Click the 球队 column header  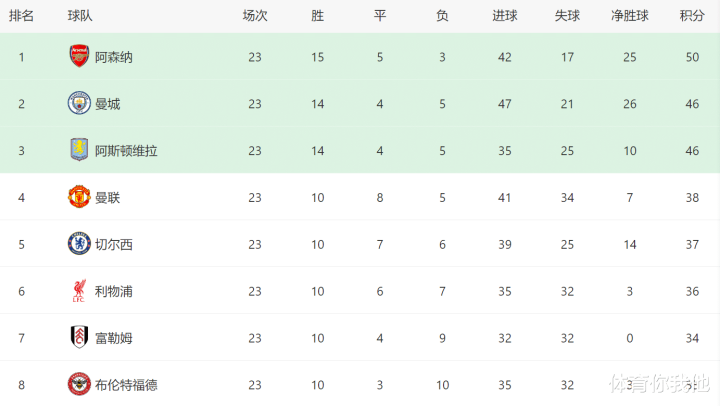click(81, 16)
